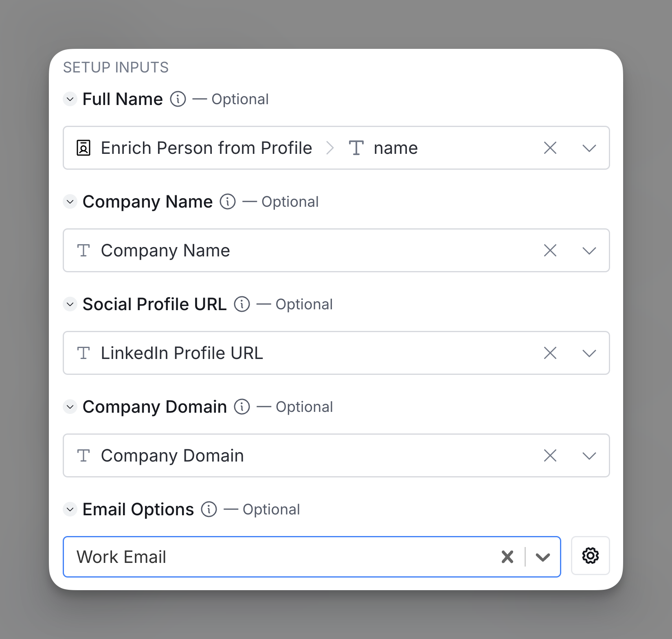Click the text icon beside Company Domain value
672x639 pixels.
(83, 455)
